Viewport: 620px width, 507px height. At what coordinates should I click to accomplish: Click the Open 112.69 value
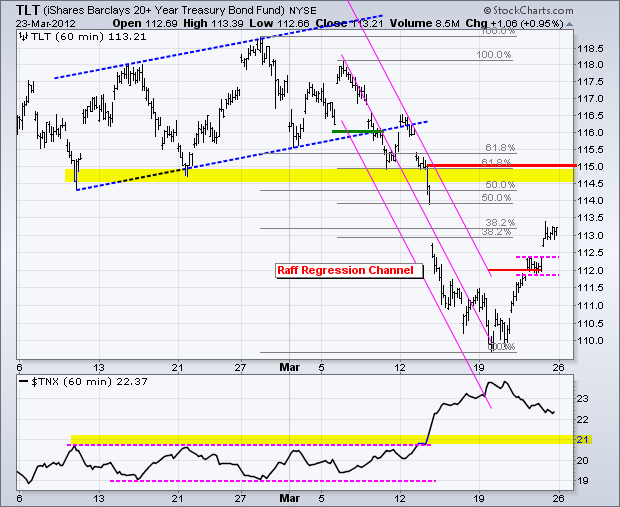point(145,23)
